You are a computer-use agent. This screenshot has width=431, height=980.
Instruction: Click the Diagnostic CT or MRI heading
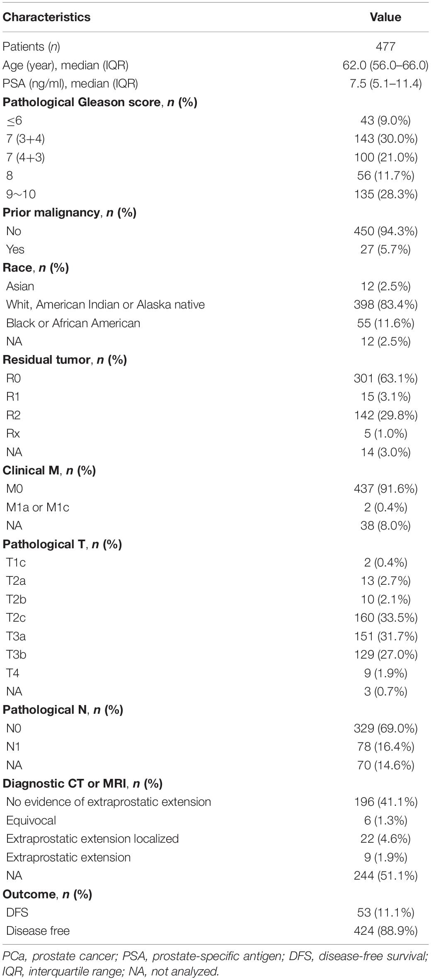[82, 783]
